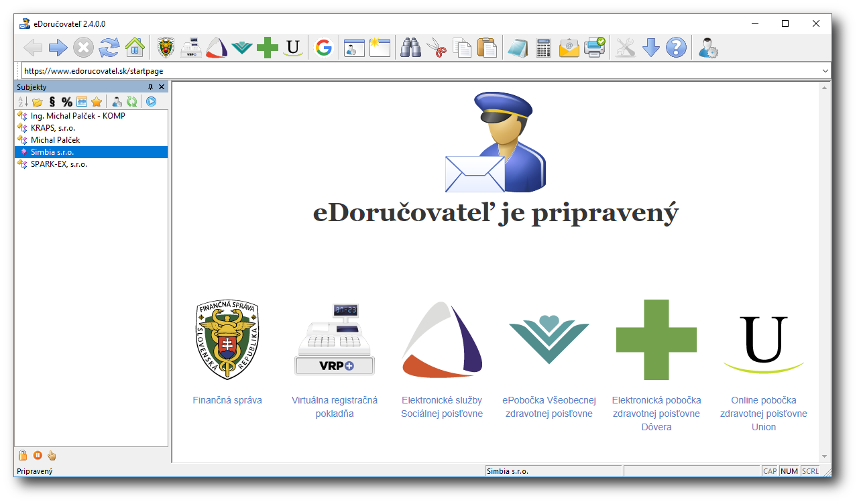
Task: Open the Všeobecná zdravotná poisťovňa toolbar icon
Action: (x=241, y=48)
